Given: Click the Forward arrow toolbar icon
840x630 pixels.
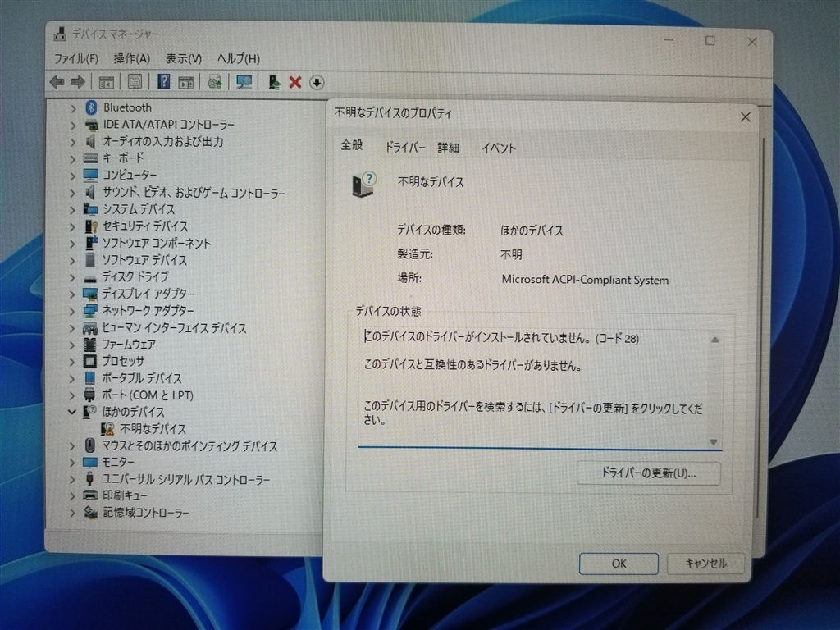Looking at the screenshot, I should pos(78,82).
